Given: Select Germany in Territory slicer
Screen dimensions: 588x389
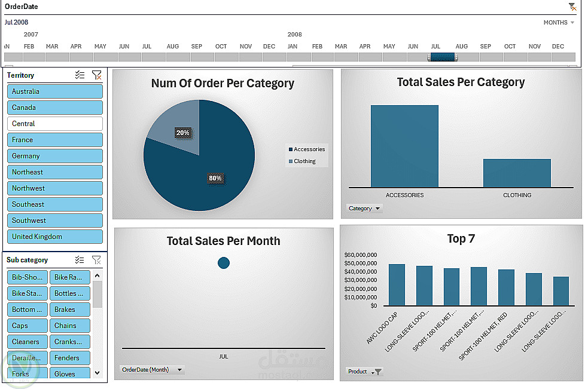Looking at the screenshot, I should 55,156.
